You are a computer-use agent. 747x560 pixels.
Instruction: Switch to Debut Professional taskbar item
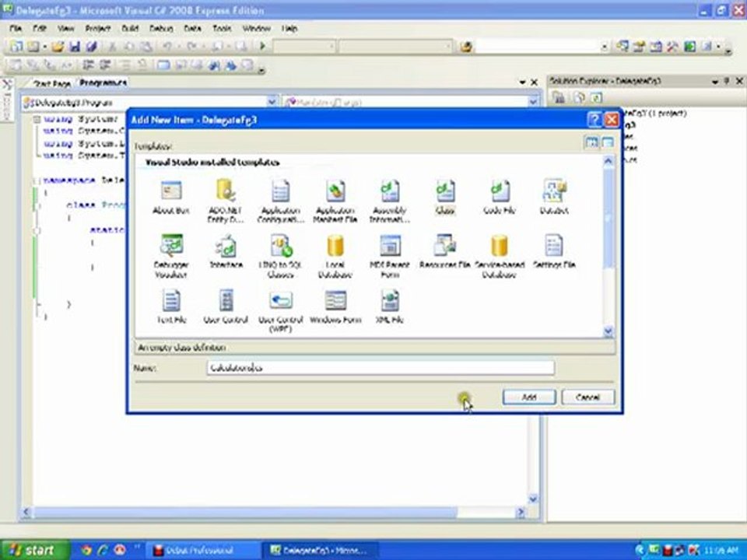click(x=203, y=551)
